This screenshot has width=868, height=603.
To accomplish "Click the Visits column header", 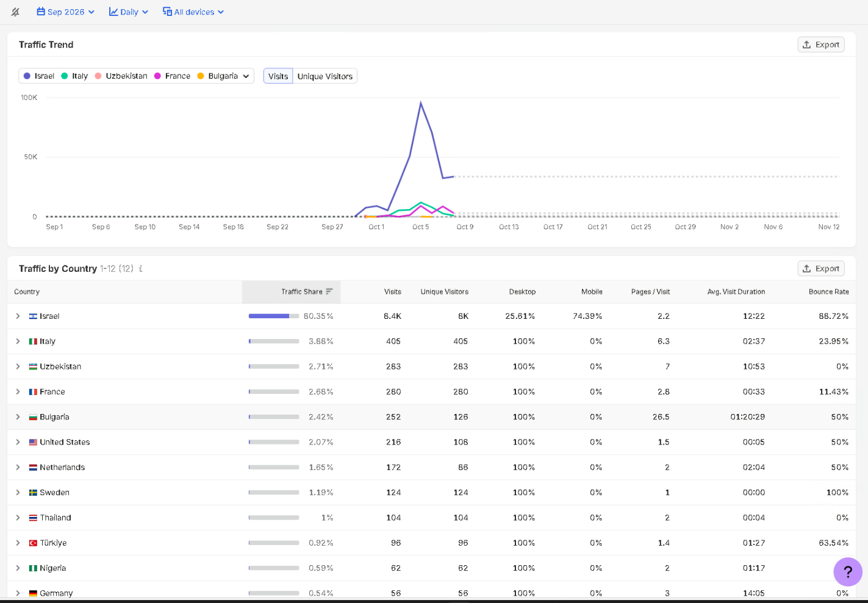I will [x=392, y=291].
